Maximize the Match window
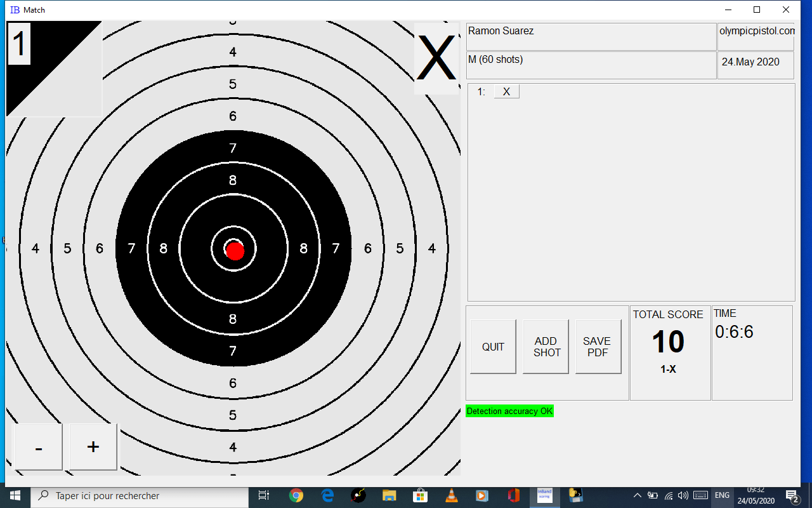812x508 pixels. (757, 10)
